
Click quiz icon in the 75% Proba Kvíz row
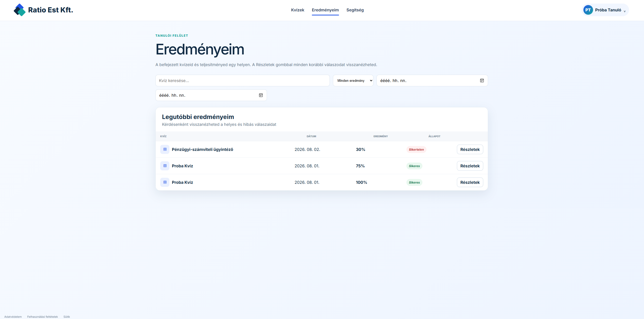coord(165,166)
